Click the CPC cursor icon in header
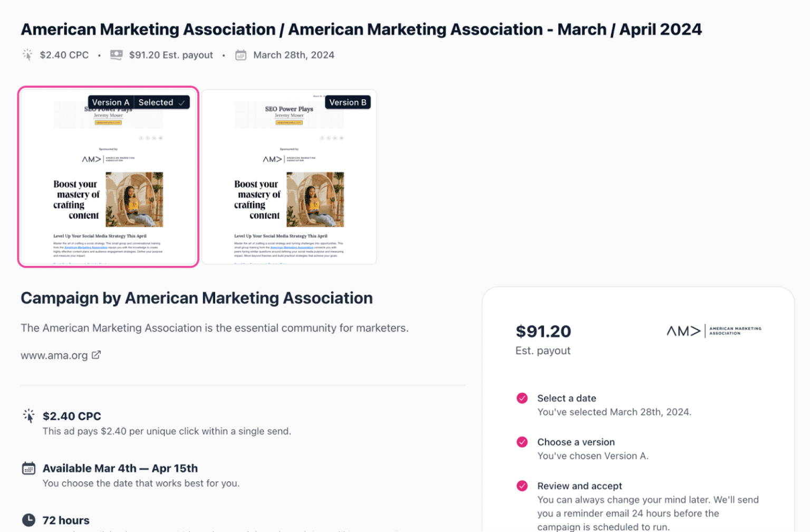The height and width of the screenshot is (532, 810). coord(27,55)
